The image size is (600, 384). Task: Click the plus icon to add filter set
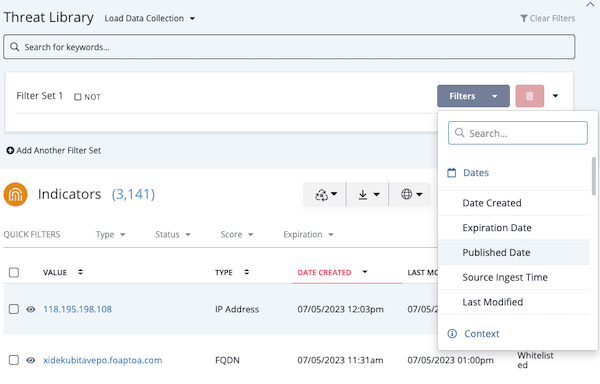(10, 150)
